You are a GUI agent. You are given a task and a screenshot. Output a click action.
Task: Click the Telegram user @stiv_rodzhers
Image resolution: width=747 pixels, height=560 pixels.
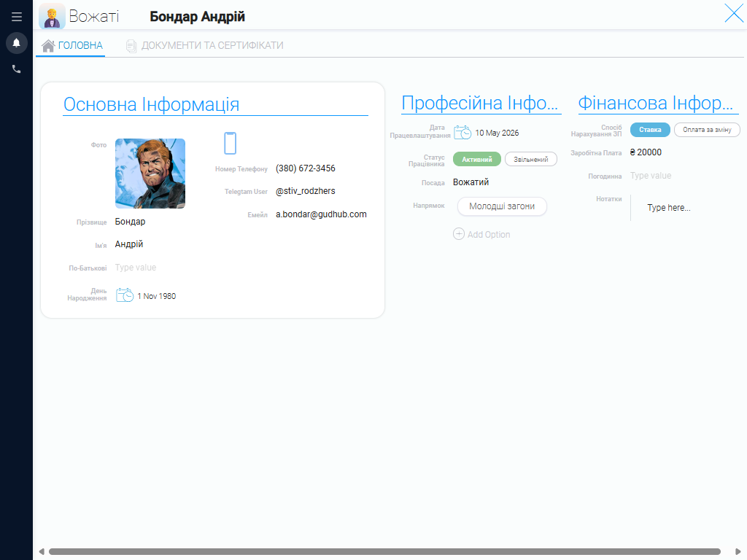click(306, 191)
